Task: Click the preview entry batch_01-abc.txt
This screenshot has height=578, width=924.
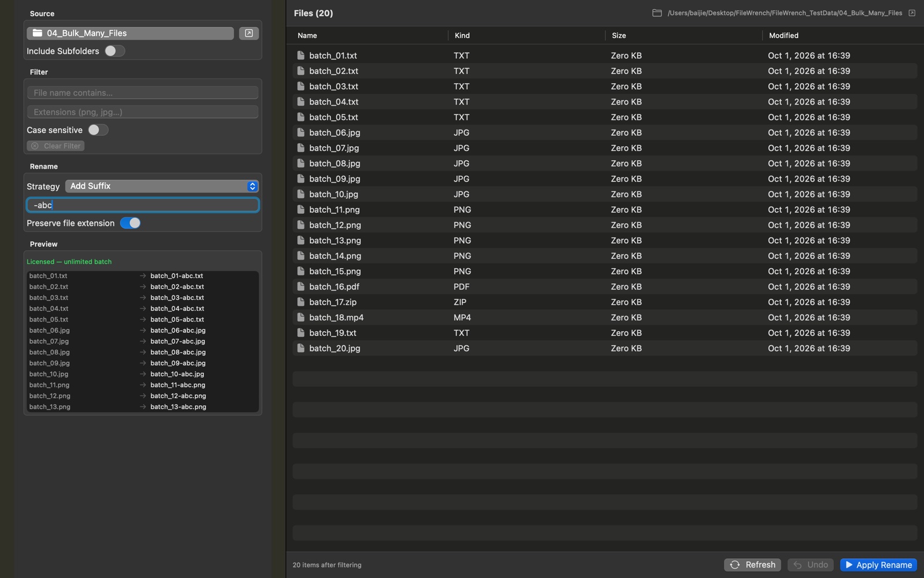Action: (177, 276)
